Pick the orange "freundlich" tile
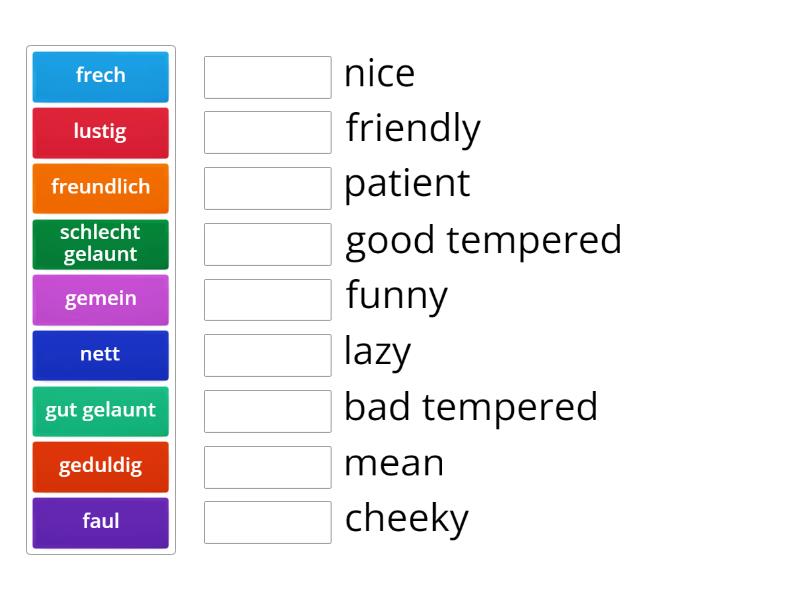Viewport: 800px width, 600px height. (100, 188)
